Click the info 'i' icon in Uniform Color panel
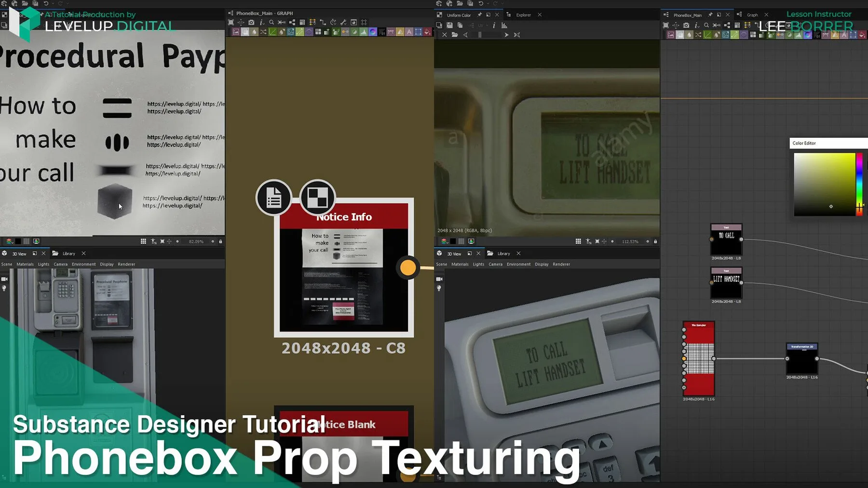 [x=494, y=25]
